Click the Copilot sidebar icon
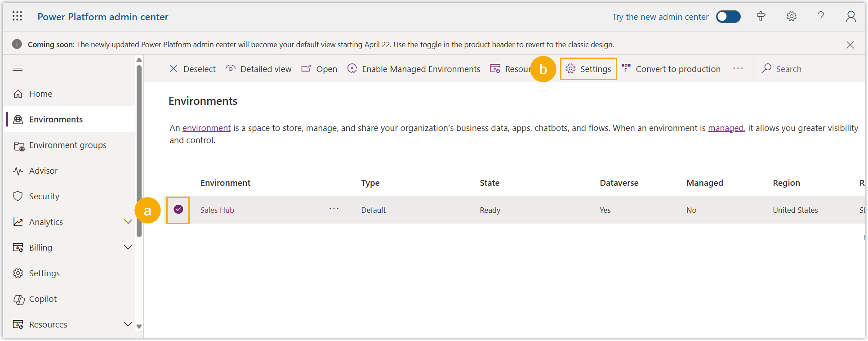The image size is (868, 341). 18,300
